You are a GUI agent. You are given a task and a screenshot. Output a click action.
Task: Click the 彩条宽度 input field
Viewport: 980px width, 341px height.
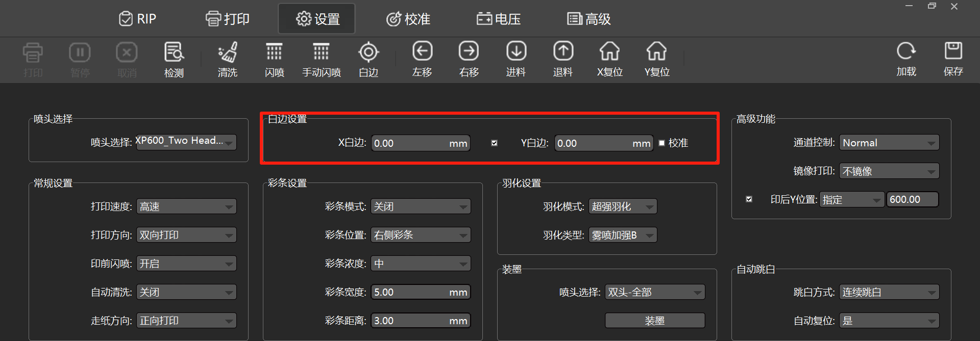pos(421,292)
